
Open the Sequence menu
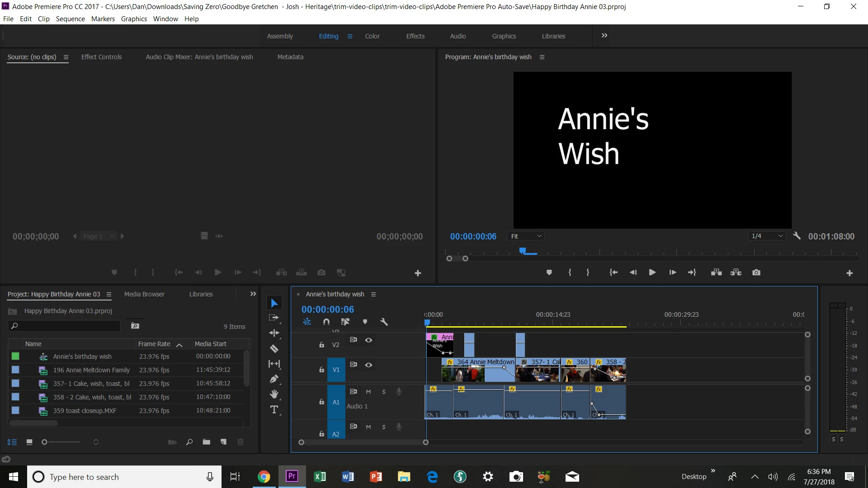(x=70, y=19)
